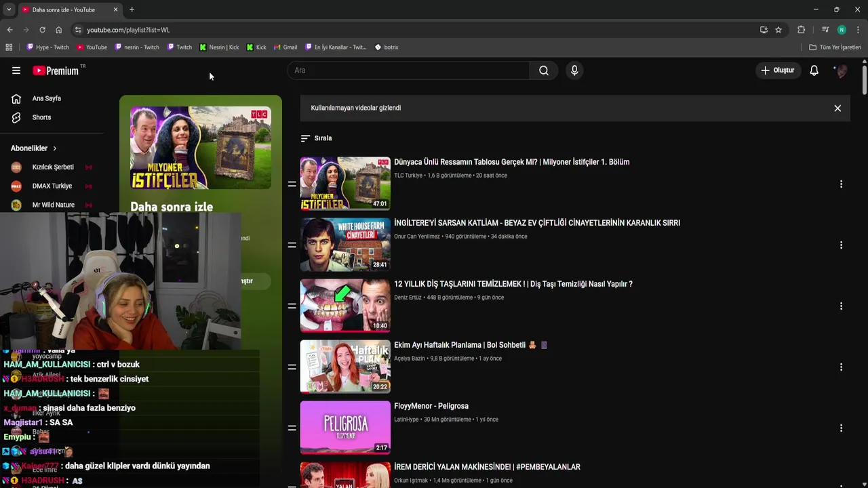Close the 'Daha sonra izle - YouTube' tab

pos(115,9)
